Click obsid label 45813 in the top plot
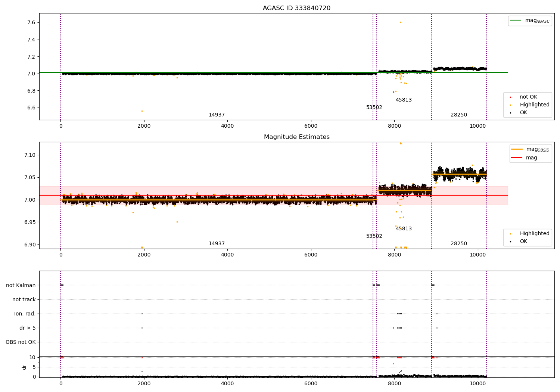This screenshot has height=392, width=560. coord(404,100)
